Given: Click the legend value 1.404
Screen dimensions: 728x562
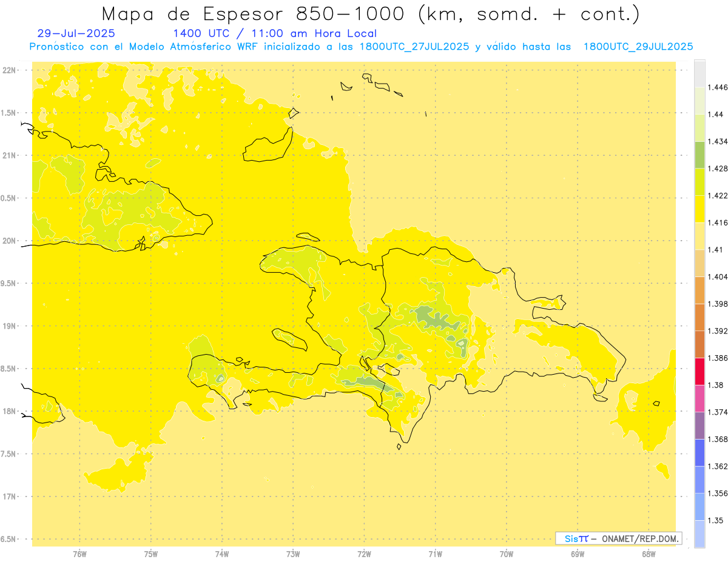Looking at the screenshot, I should pos(719,276).
